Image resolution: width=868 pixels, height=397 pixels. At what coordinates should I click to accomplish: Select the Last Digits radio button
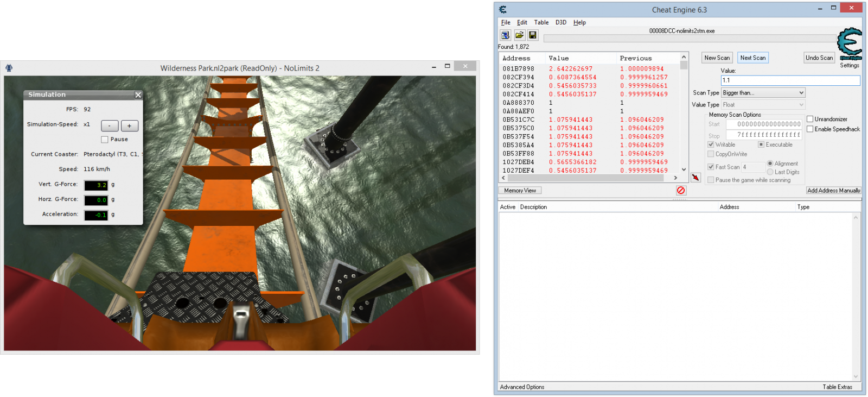(770, 172)
